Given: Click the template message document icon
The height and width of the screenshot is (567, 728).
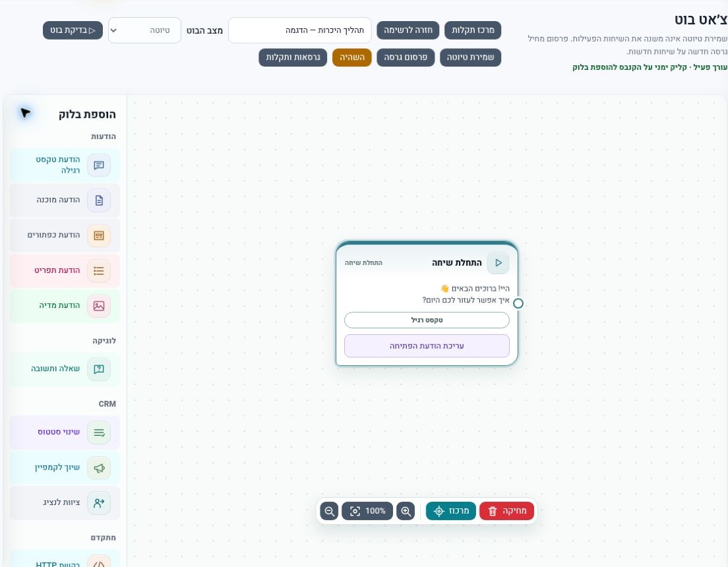Looking at the screenshot, I should tap(99, 200).
